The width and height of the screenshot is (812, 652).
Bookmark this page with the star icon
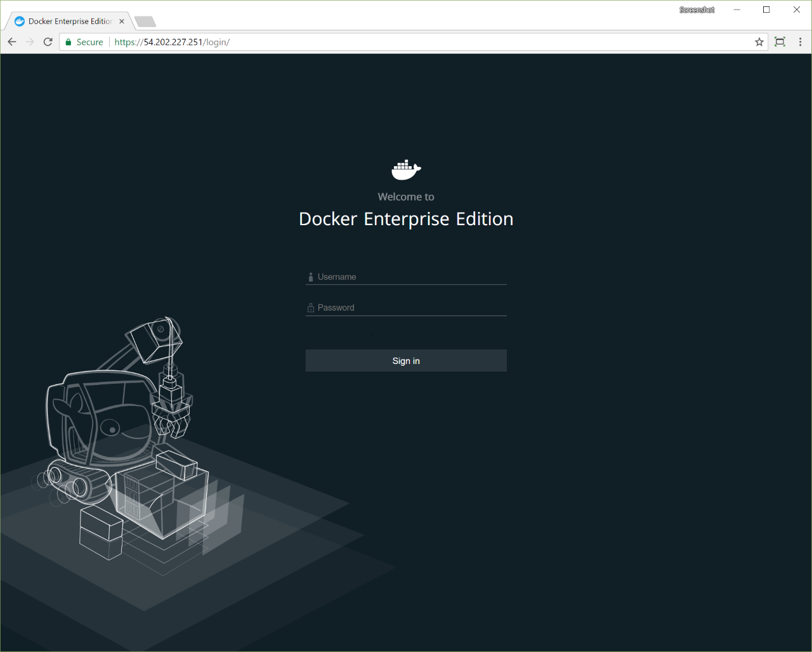tap(759, 42)
